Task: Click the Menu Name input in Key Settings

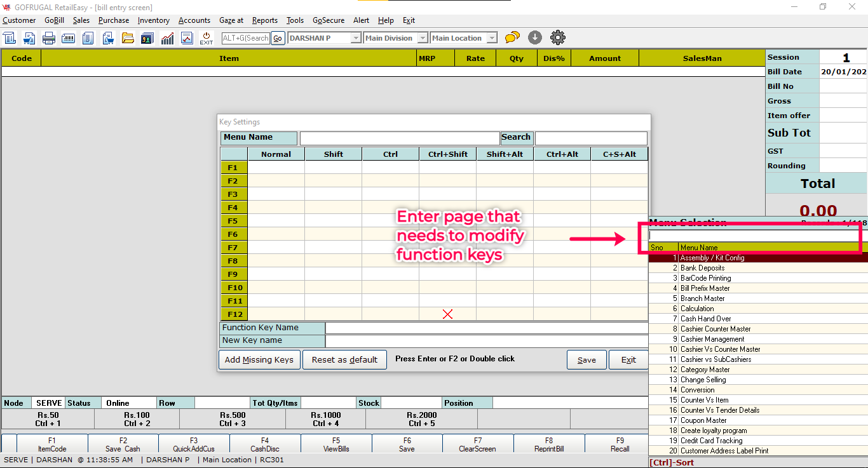Action: 400,138
